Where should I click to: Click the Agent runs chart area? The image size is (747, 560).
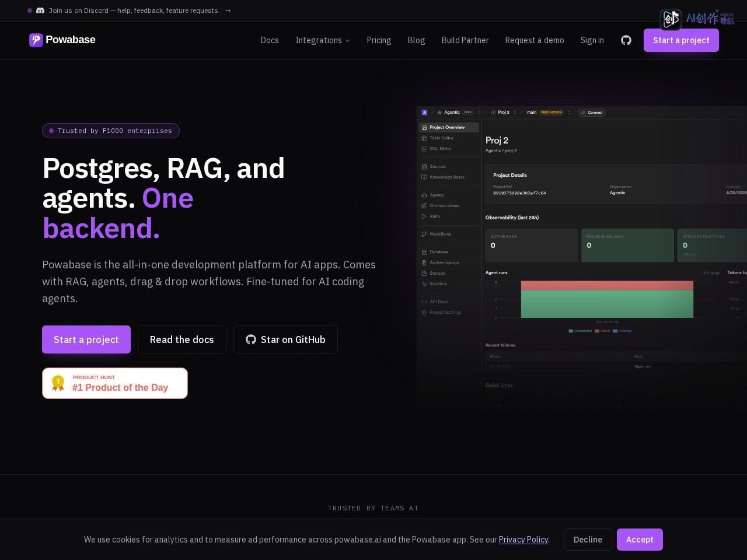607,299
